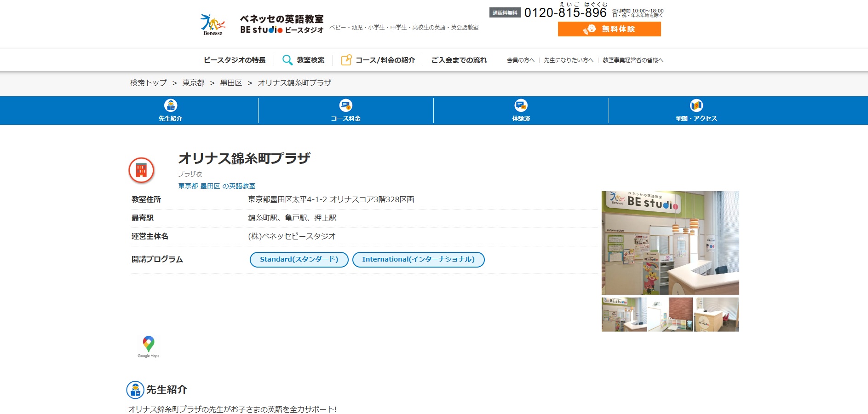Image resolution: width=868 pixels, height=414 pixels.
Task: Open ご入会までの流れ menu item
Action: pyautogui.click(x=459, y=60)
